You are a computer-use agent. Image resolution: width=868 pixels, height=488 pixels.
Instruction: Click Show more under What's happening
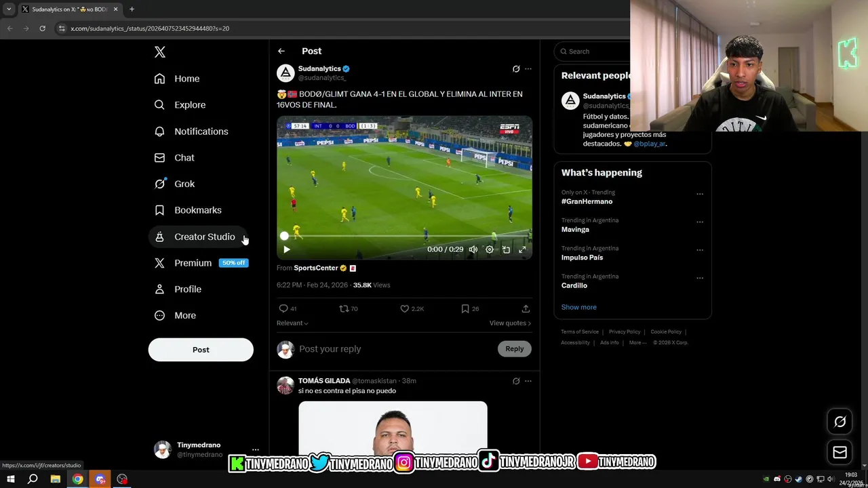pyautogui.click(x=579, y=307)
